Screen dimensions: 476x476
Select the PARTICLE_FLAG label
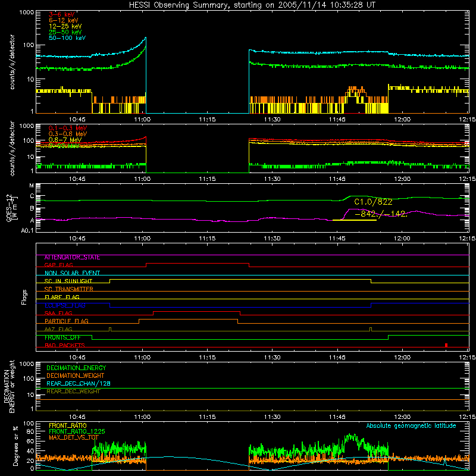coord(67,321)
